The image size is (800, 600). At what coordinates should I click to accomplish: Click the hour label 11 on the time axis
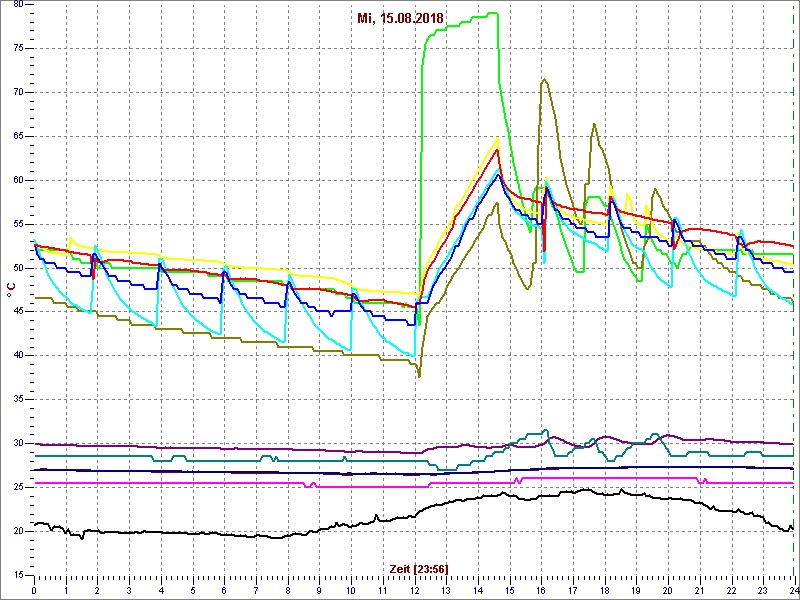[383, 591]
